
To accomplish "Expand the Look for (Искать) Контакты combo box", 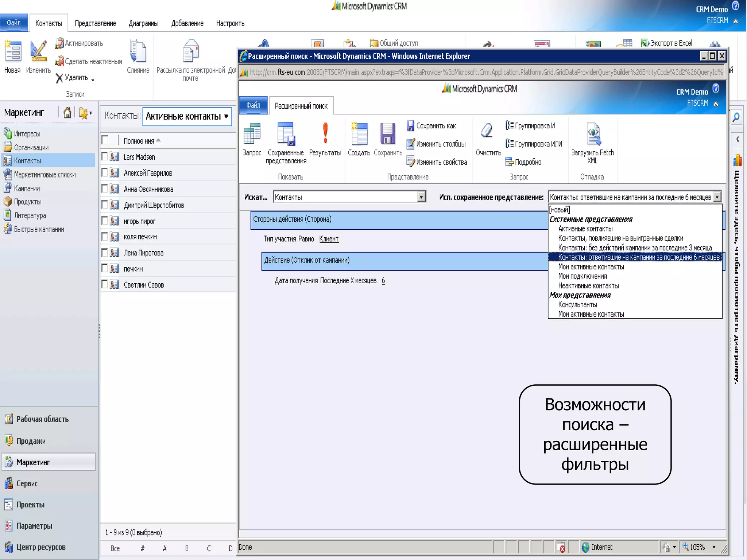I will pos(421,197).
